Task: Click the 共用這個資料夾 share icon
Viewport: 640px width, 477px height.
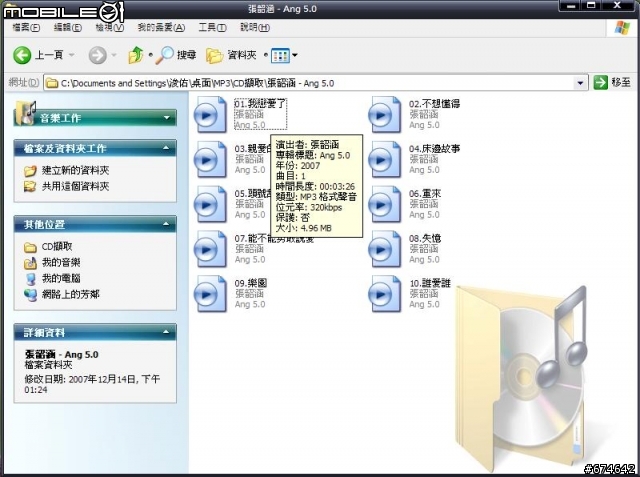Action: (x=30, y=187)
